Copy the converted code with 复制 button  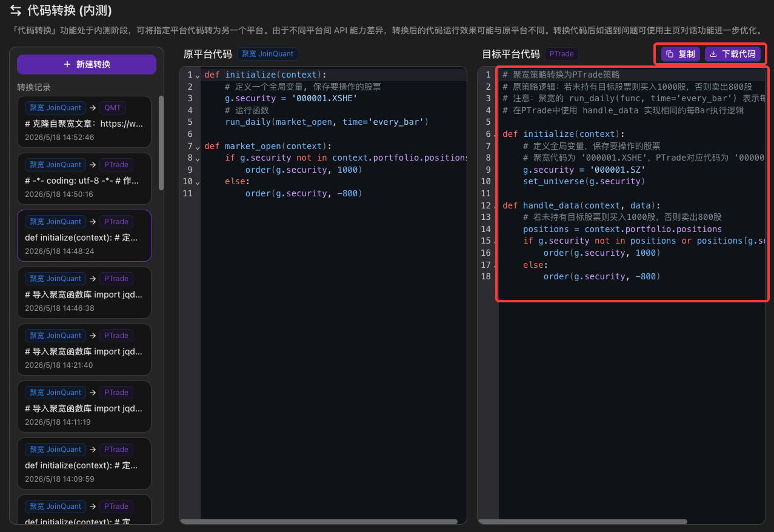(x=681, y=54)
